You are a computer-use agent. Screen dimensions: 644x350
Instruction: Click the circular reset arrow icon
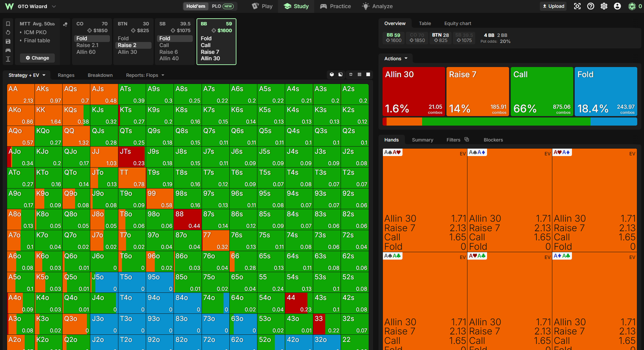point(8,32)
